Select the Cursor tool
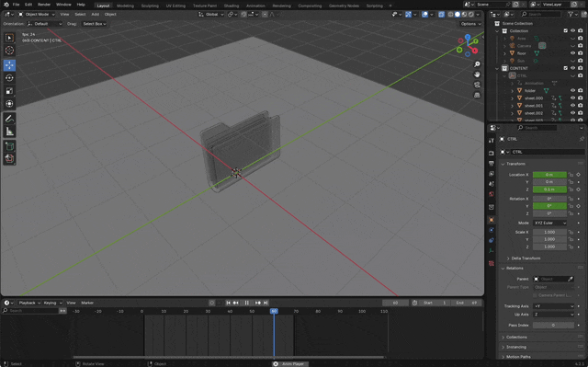Screen dimensions: 588x367 pyautogui.click(x=9, y=51)
